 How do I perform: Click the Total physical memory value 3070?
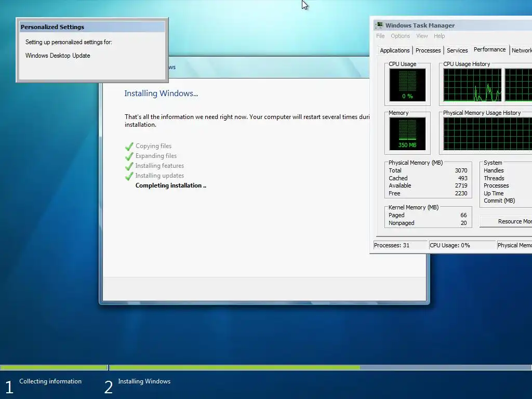(x=461, y=170)
